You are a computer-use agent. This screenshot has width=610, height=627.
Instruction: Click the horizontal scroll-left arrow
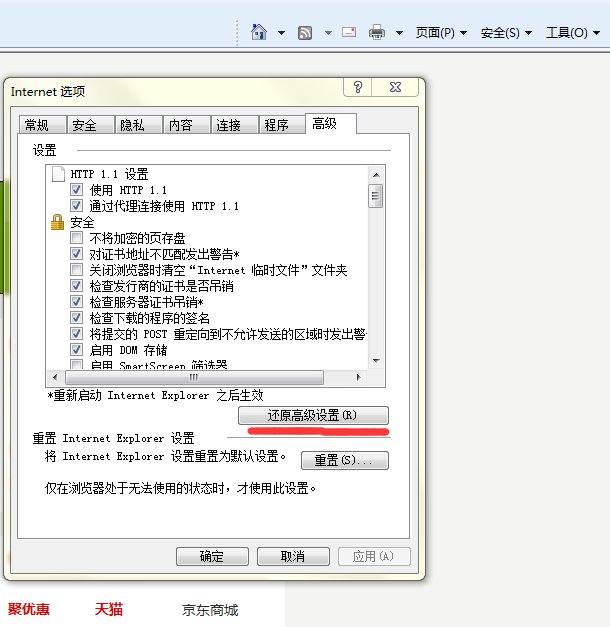pyautogui.click(x=55, y=377)
